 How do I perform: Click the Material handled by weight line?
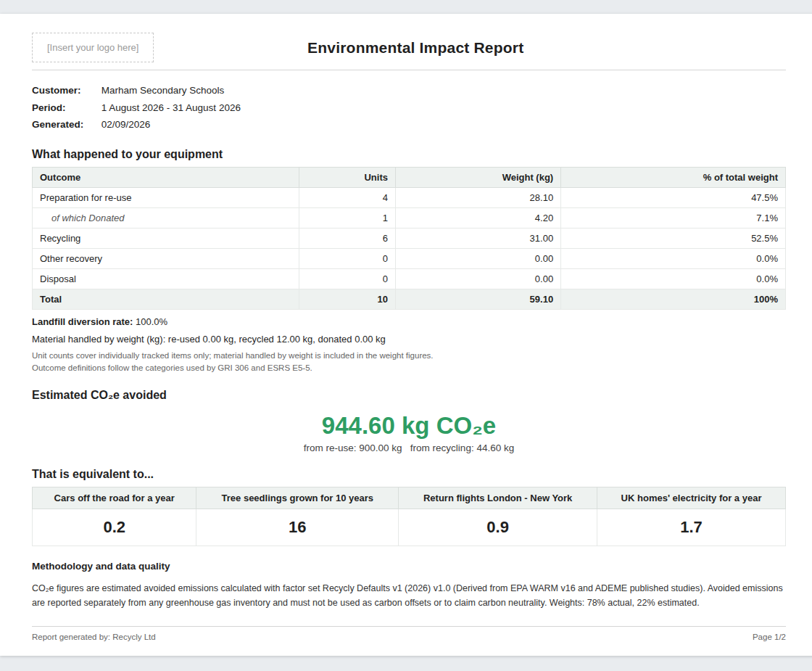point(209,339)
